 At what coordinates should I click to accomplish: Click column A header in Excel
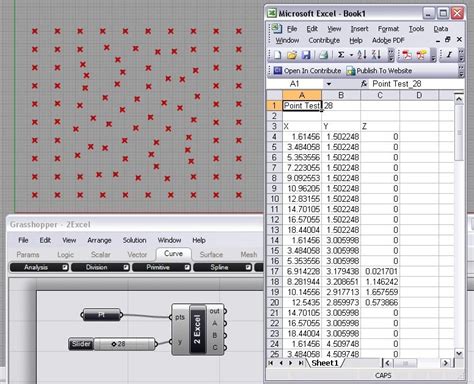[302, 95]
